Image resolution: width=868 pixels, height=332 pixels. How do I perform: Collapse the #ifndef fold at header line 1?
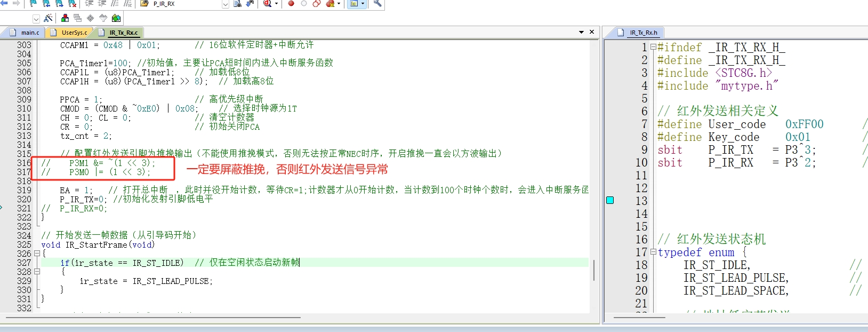pos(653,47)
